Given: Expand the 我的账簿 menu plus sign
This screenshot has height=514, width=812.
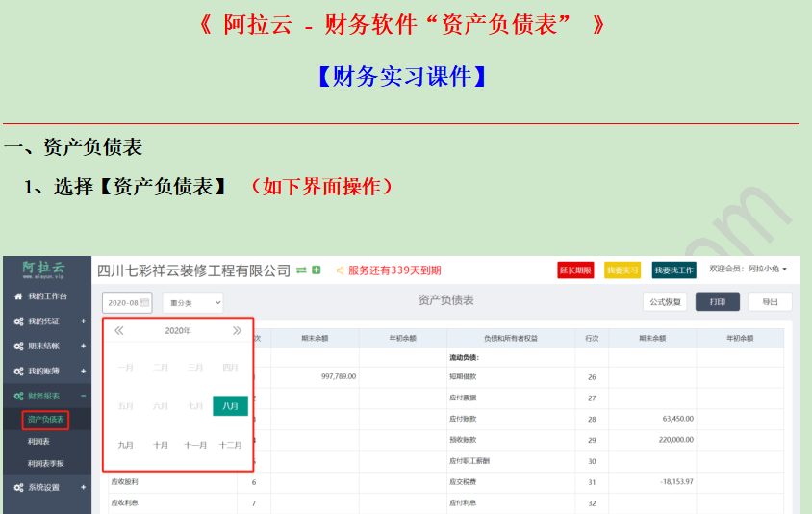Looking at the screenshot, I should point(83,371).
